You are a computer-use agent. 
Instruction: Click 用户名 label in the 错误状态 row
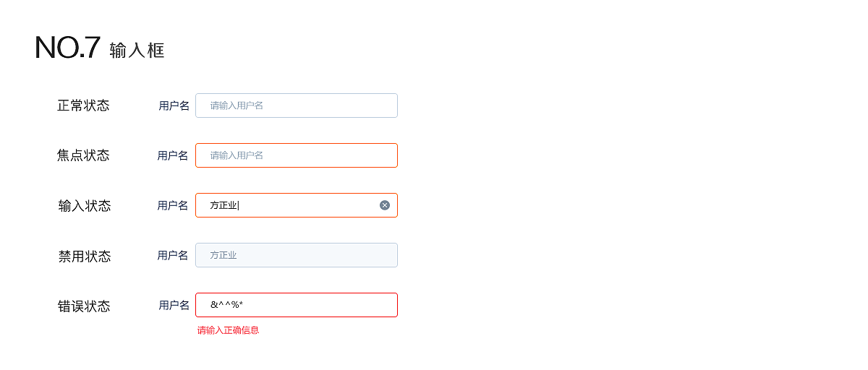(174, 305)
